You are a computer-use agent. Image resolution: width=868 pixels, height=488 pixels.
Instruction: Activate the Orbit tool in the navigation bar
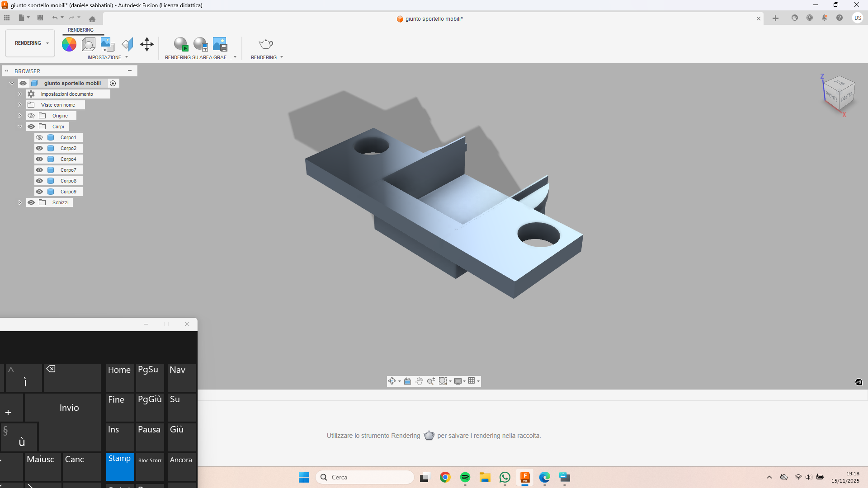click(392, 381)
